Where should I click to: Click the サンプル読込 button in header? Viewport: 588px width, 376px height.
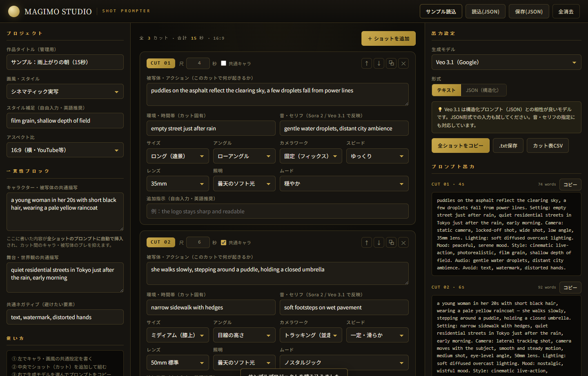(441, 11)
